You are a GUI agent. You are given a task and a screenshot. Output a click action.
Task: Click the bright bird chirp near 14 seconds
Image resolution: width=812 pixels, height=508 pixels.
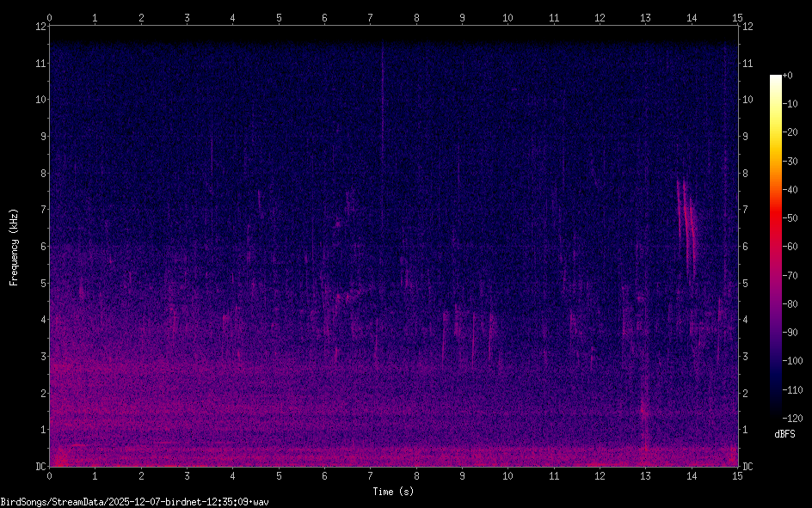[x=686, y=225]
